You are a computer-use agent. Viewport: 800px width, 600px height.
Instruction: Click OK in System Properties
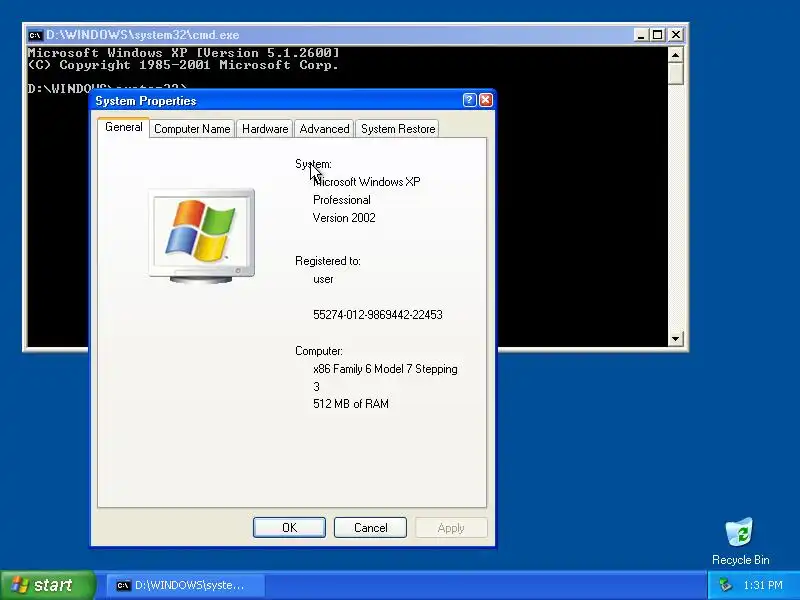[289, 528]
